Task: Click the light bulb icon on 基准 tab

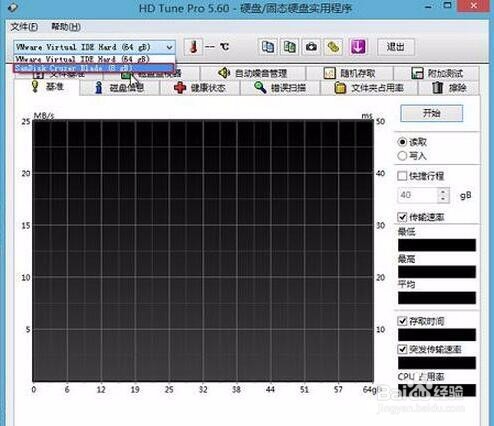Action: point(35,87)
